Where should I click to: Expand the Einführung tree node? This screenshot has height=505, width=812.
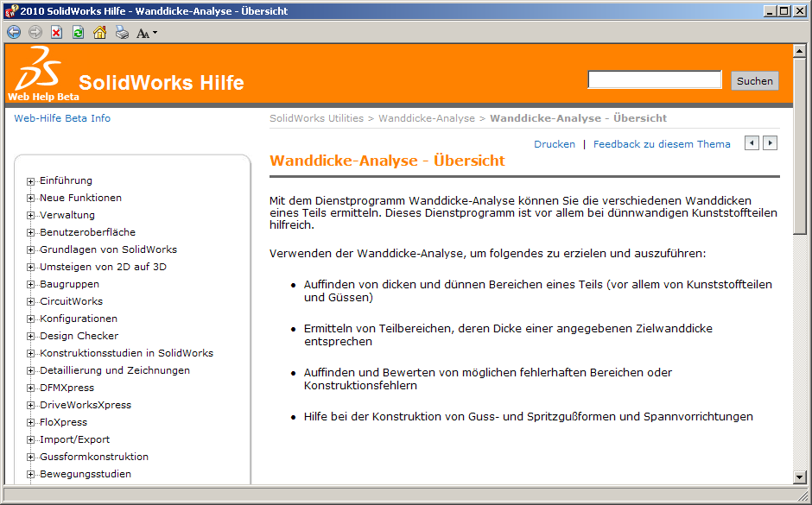(30, 181)
